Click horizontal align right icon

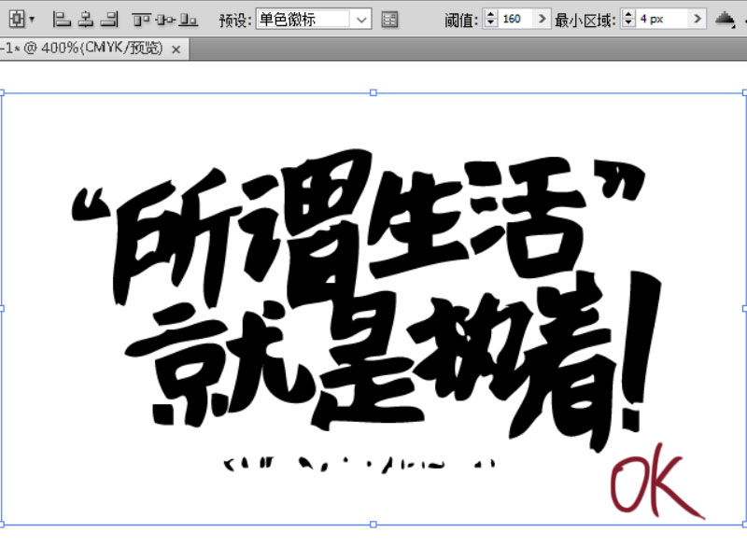point(109,20)
